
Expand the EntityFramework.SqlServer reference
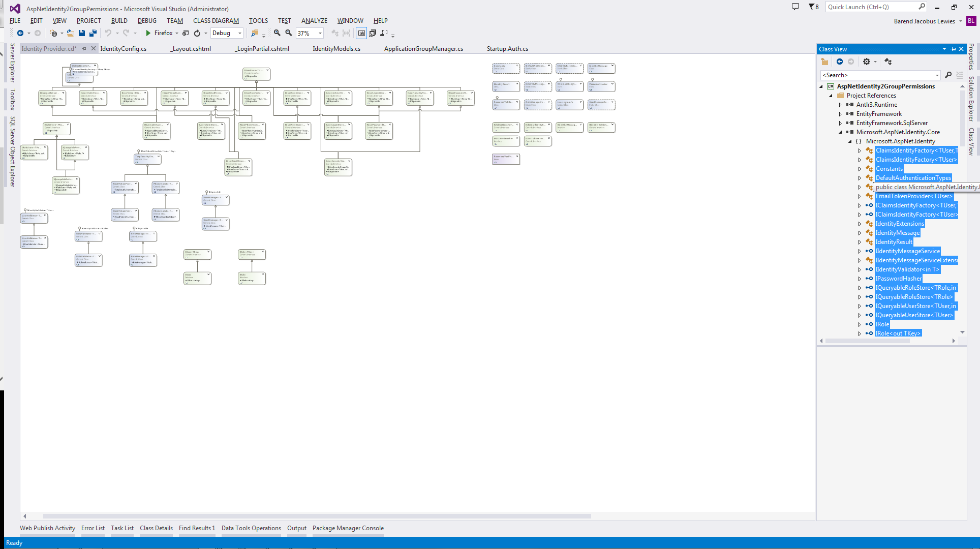[x=840, y=123]
